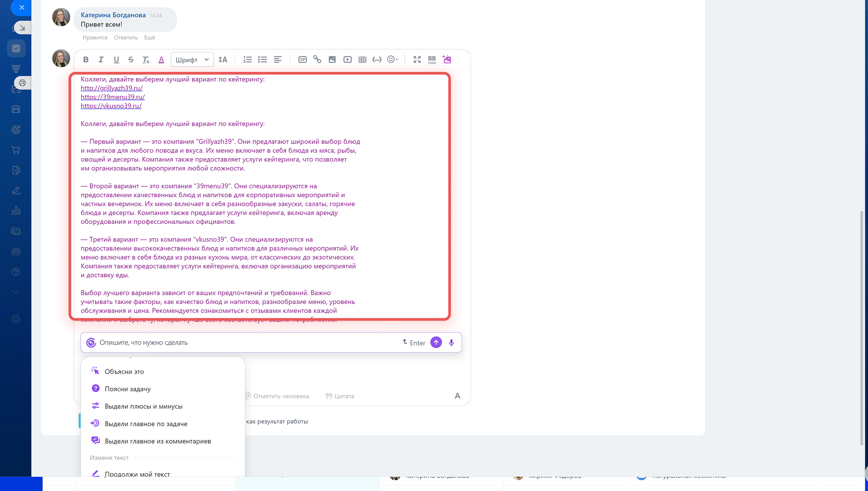Image resolution: width=868 pixels, height=491 pixels.
Task: Toggle italic text formatting
Action: tap(101, 60)
